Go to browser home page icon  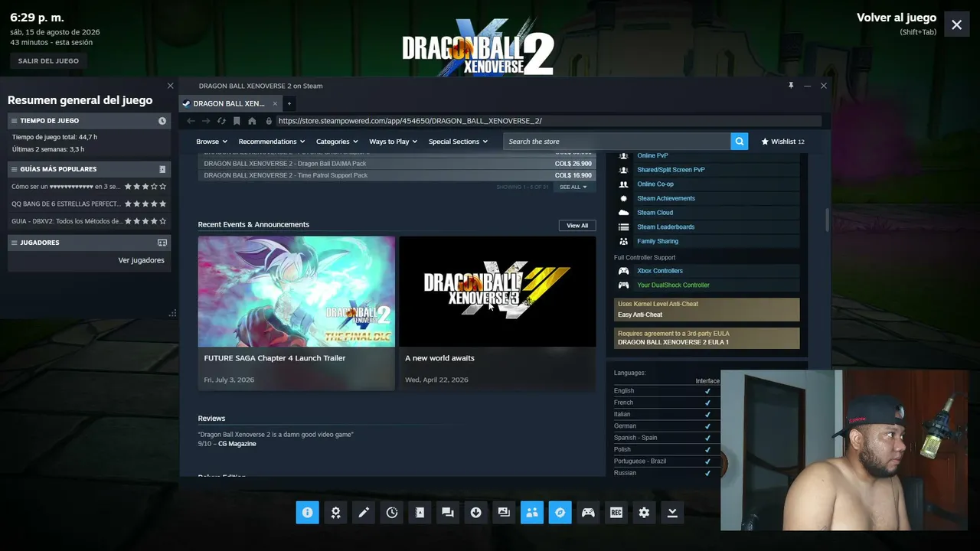[x=252, y=121]
